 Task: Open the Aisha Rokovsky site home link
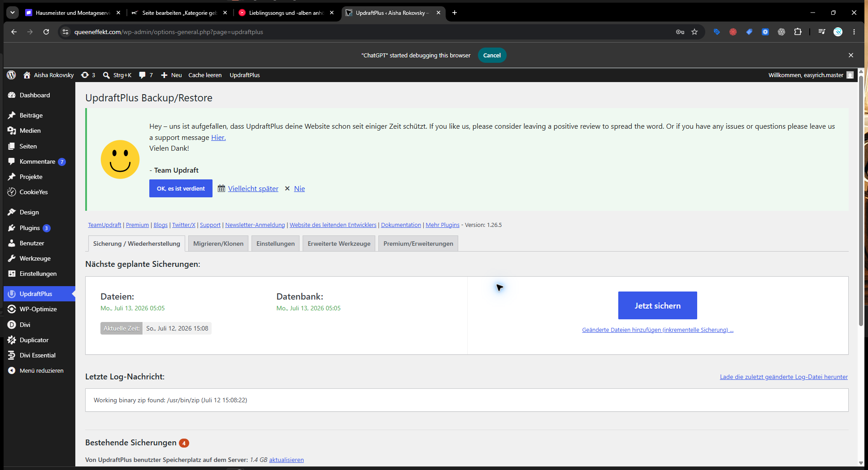point(48,75)
